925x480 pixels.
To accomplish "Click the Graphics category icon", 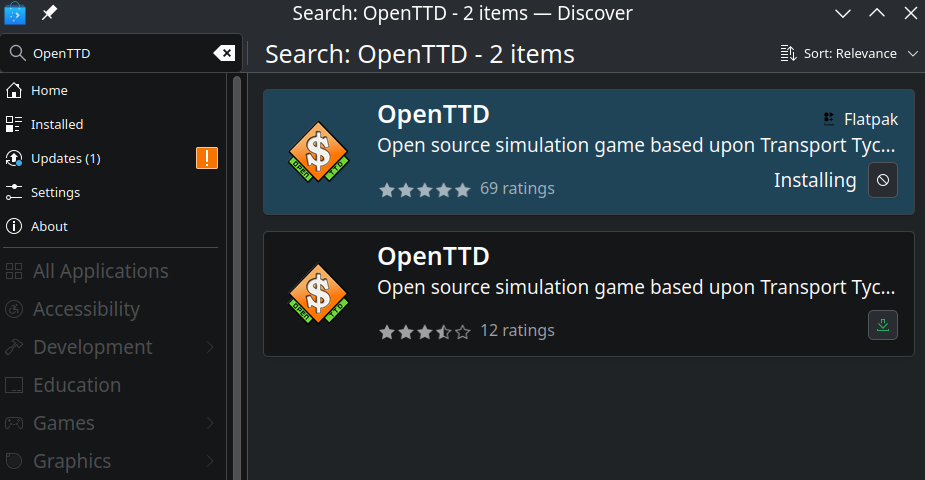I will click(x=14, y=461).
